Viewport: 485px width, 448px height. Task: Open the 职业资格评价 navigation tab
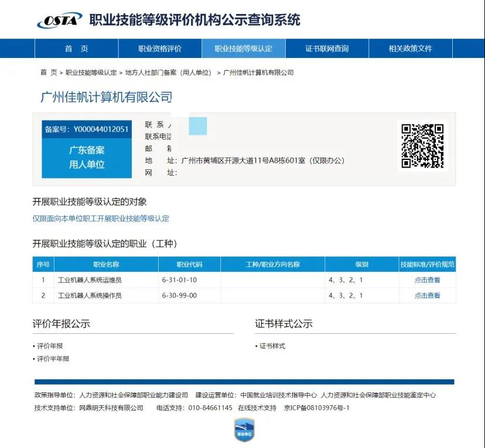pyautogui.click(x=160, y=49)
